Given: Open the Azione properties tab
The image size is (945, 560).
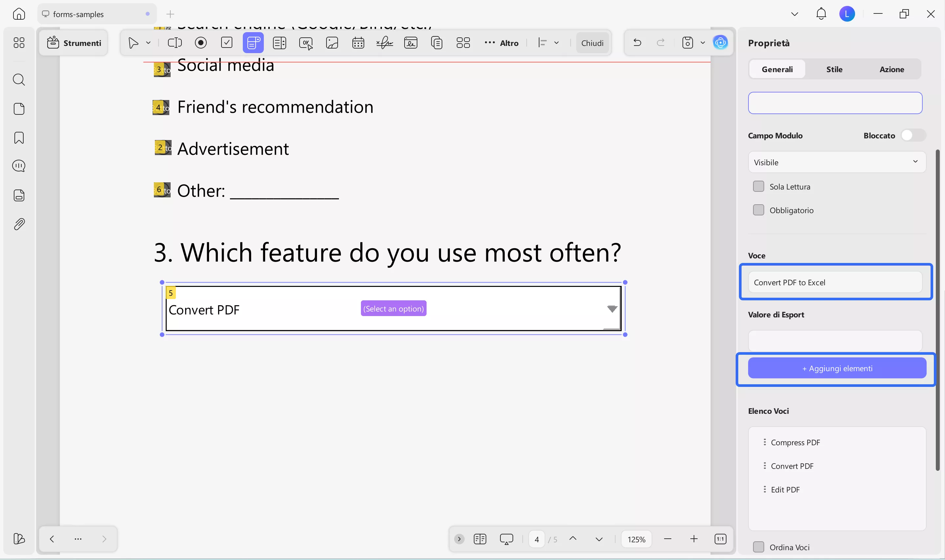Looking at the screenshot, I should pyautogui.click(x=892, y=69).
